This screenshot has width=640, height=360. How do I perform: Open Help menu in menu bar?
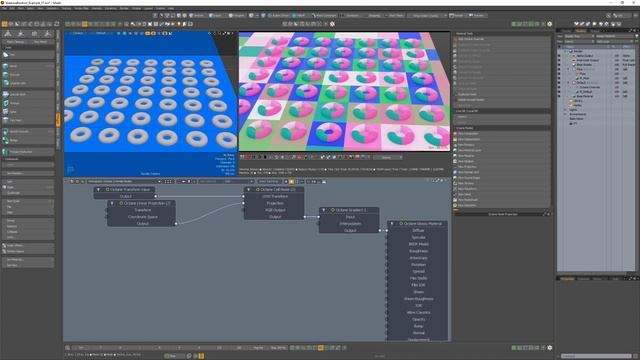(171, 8)
